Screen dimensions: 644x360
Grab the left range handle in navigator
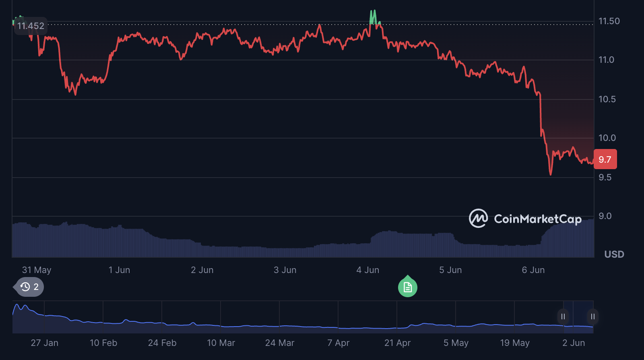point(563,317)
